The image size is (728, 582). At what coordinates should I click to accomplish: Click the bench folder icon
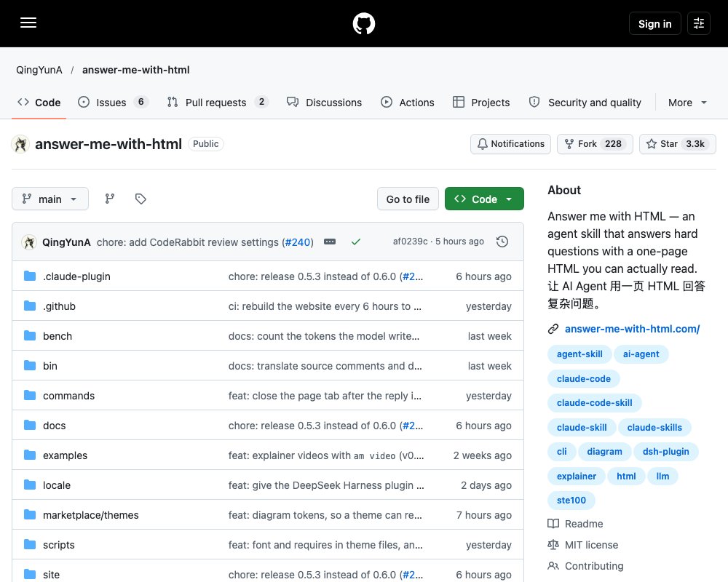[x=30, y=335]
